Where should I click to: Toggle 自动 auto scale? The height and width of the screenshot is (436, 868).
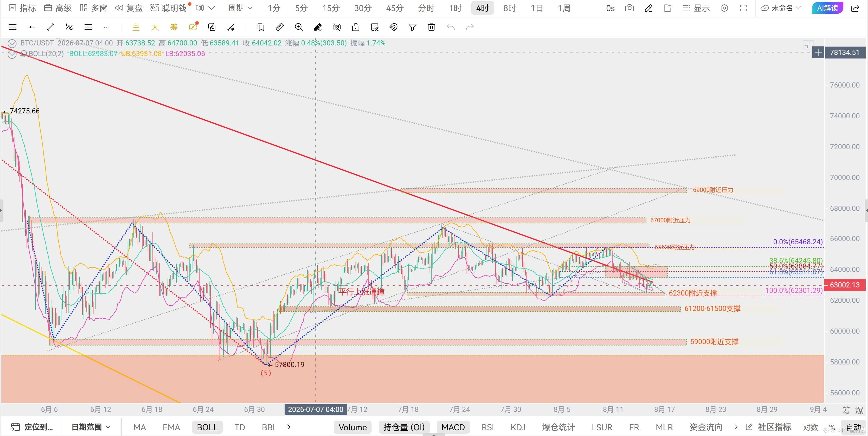(x=854, y=427)
